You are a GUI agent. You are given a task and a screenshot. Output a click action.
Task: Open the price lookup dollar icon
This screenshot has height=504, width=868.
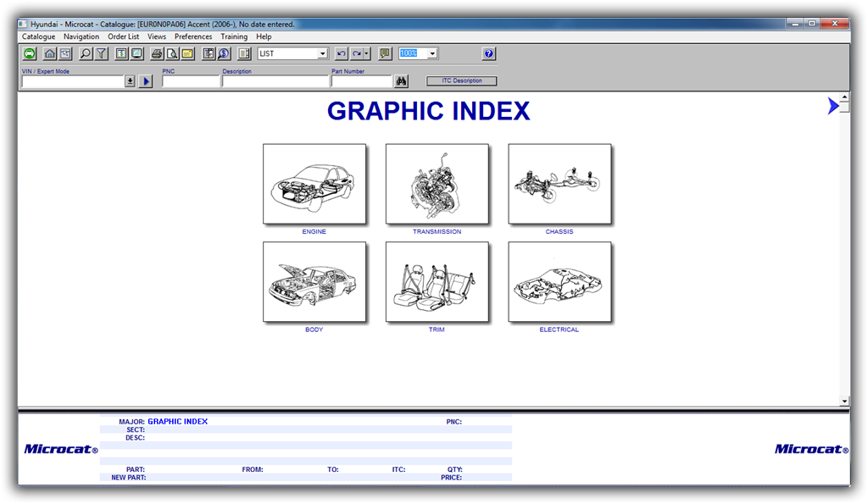pyautogui.click(x=224, y=53)
